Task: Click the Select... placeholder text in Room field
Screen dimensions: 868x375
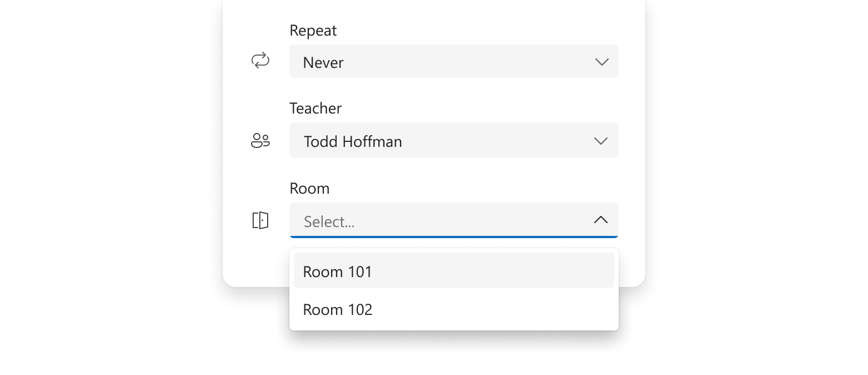Action: 328,221
